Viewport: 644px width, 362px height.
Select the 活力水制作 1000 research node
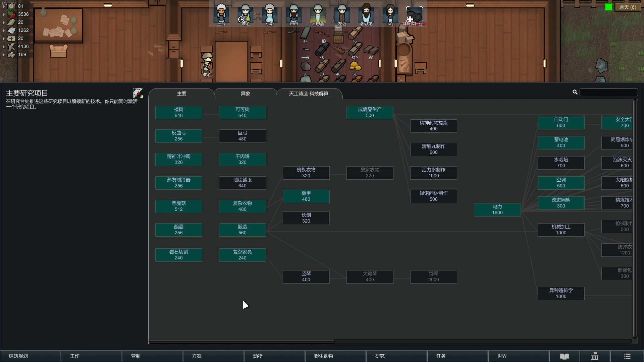[x=433, y=173]
